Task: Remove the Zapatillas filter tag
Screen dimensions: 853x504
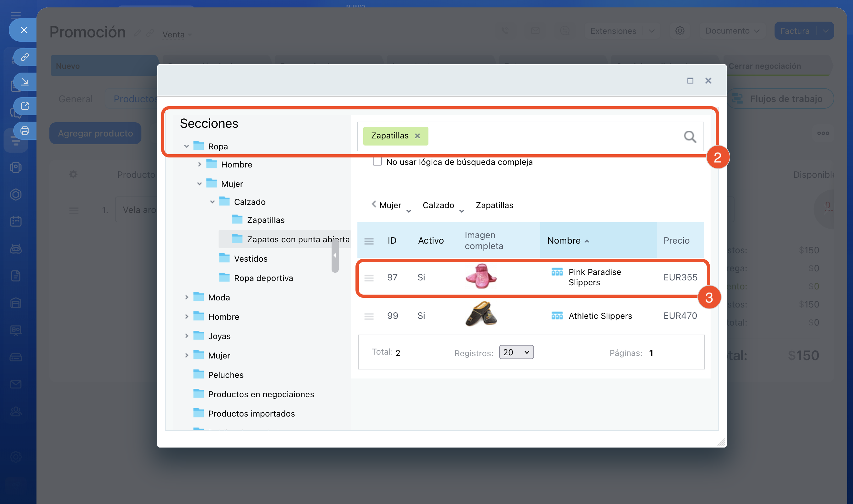Action: (417, 136)
